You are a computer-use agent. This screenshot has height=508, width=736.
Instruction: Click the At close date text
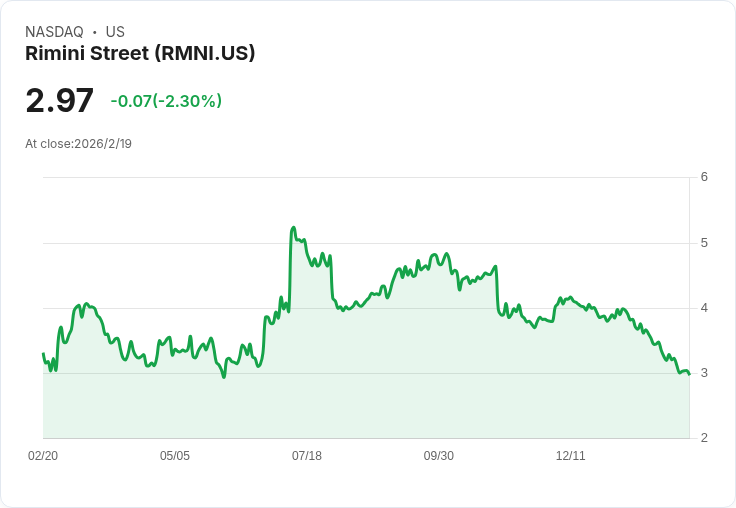click(78, 144)
